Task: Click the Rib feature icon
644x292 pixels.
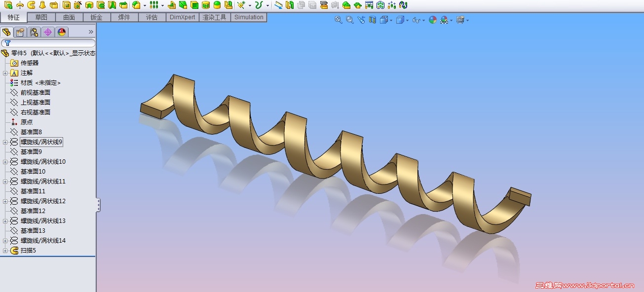Action: [x=171, y=5]
